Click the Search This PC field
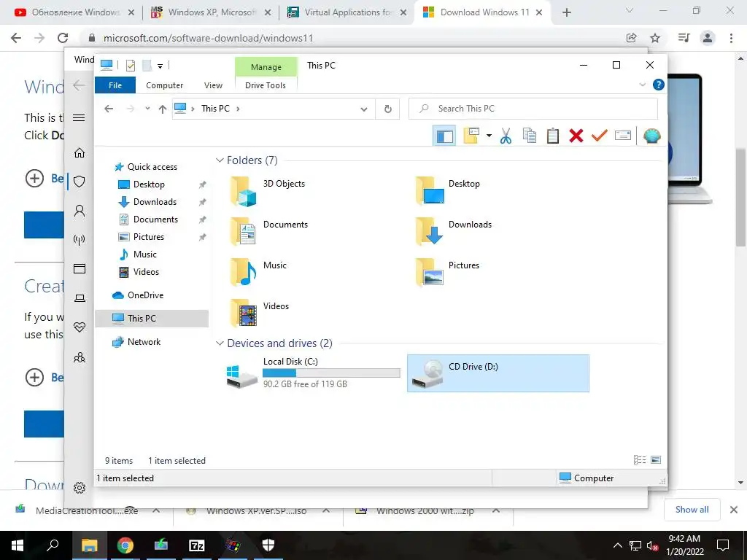 533,109
